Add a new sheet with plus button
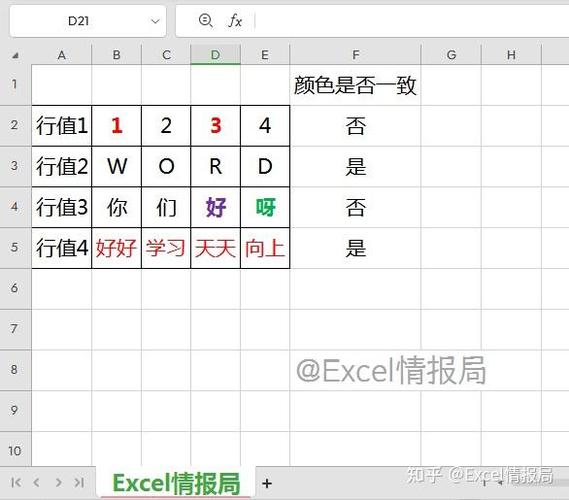 point(267,483)
